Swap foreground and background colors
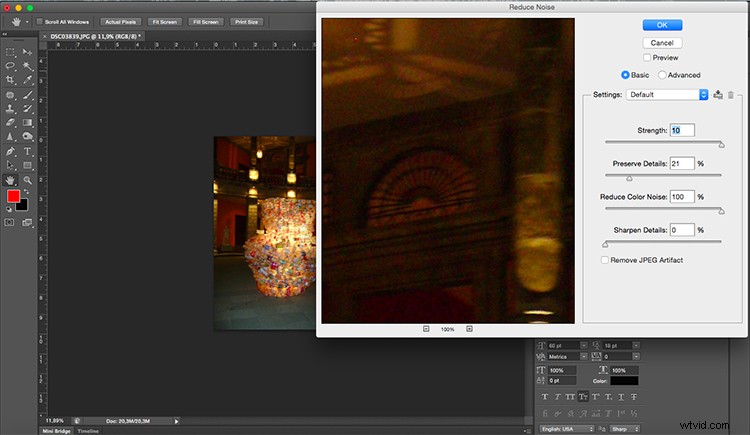Viewport: 750px width, 435px height. click(x=26, y=191)
